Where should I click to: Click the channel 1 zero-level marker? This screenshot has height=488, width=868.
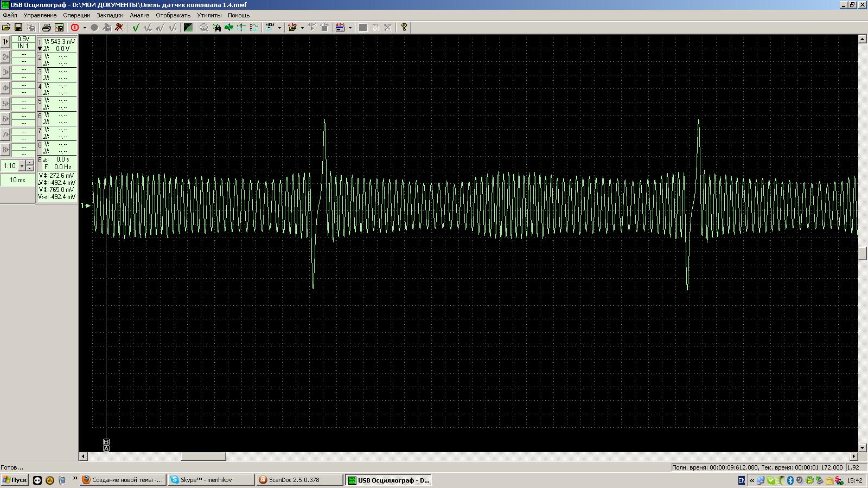[86, 206]
